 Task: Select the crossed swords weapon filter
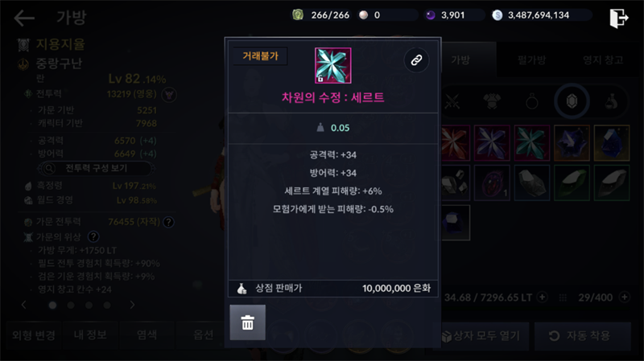(x=452, y=101)
